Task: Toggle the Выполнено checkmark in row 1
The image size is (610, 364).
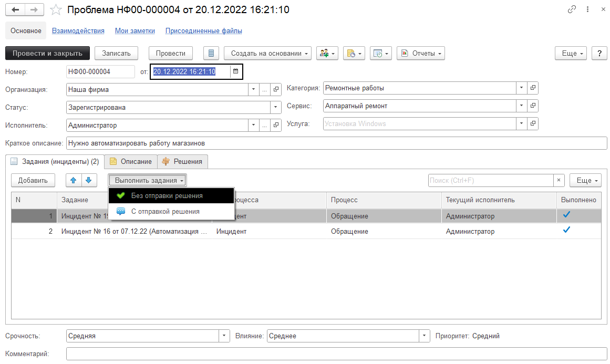Action: pyautogui.click(x=566, y=215)
